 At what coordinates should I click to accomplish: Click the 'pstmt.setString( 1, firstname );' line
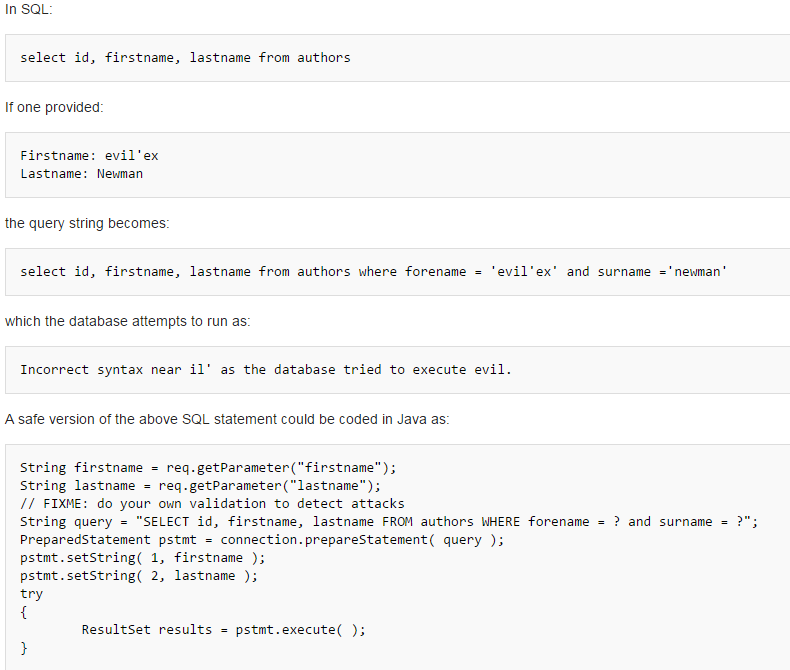[143, 558]
